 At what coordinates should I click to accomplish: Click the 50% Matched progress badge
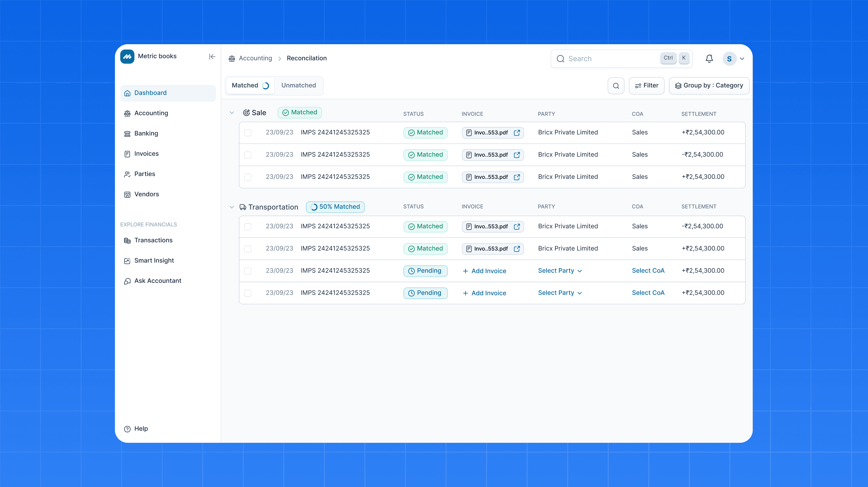click(x=335, y=207)
